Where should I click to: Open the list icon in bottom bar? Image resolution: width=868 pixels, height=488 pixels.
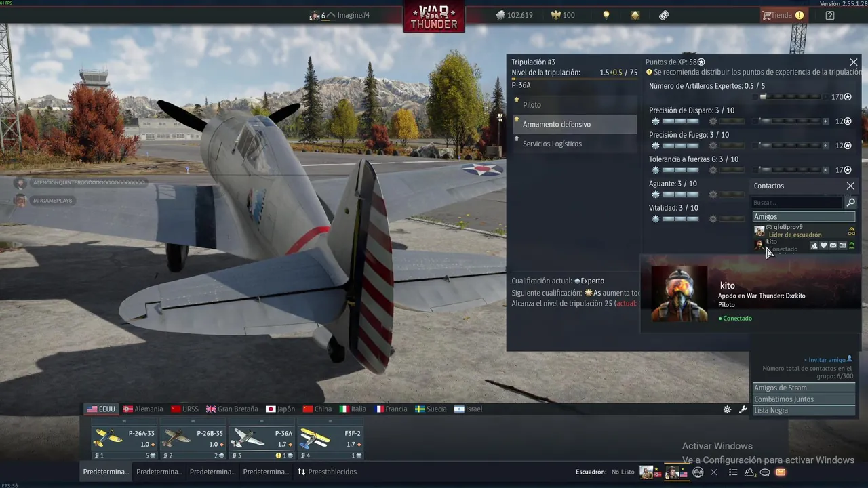tap(733, 472)
